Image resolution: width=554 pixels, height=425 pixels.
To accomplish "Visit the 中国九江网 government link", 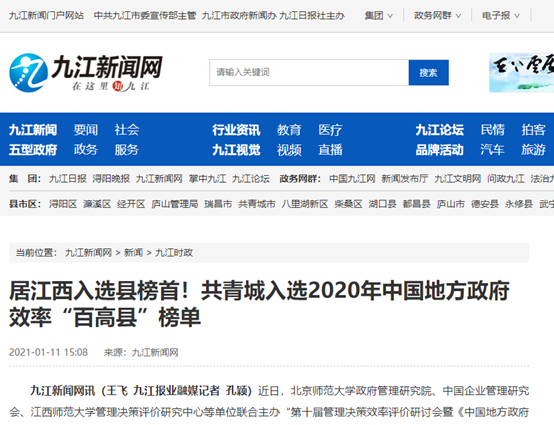I will (352, 179).
